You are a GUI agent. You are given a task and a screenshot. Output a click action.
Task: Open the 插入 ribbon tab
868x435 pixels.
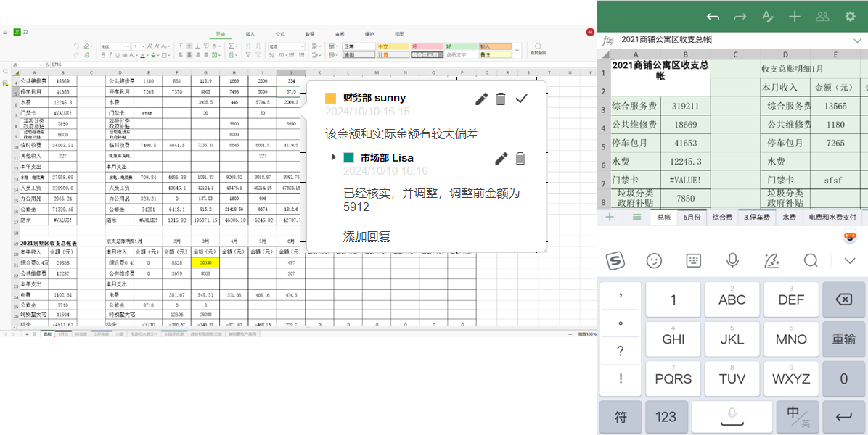pos(250,34)
